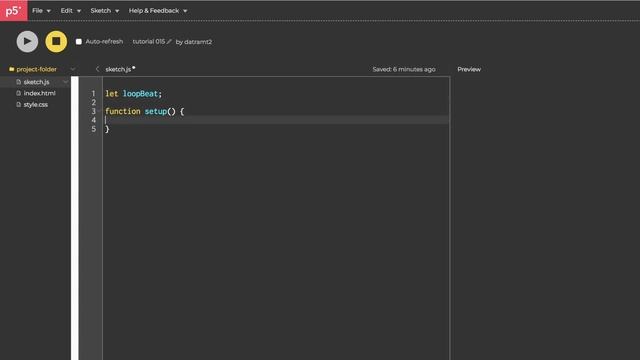Stop the sketch with the yellow Stop button
Image resolution: width=640 pixels, height=360 pixels.
56,41
